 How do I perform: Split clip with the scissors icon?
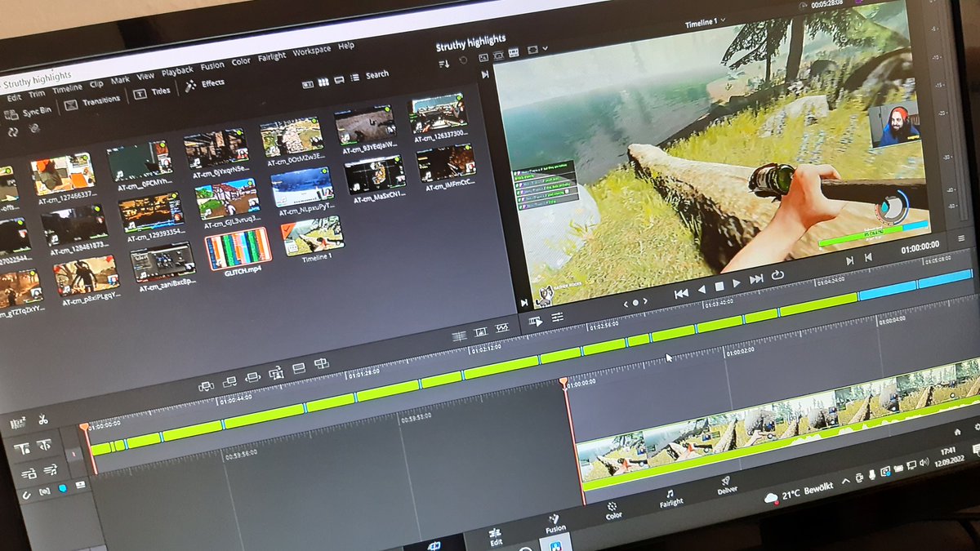(x=42, y=420)
